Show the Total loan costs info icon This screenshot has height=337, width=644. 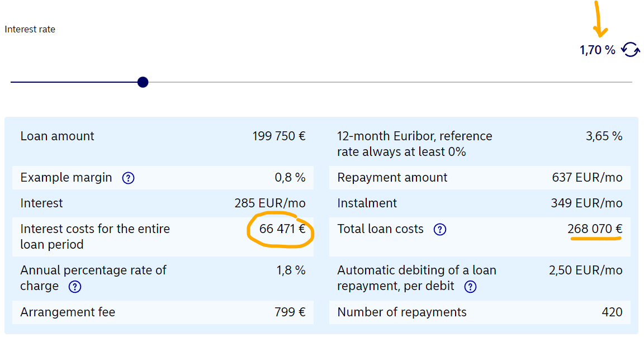pyautogui.click(x=440, y=230)
